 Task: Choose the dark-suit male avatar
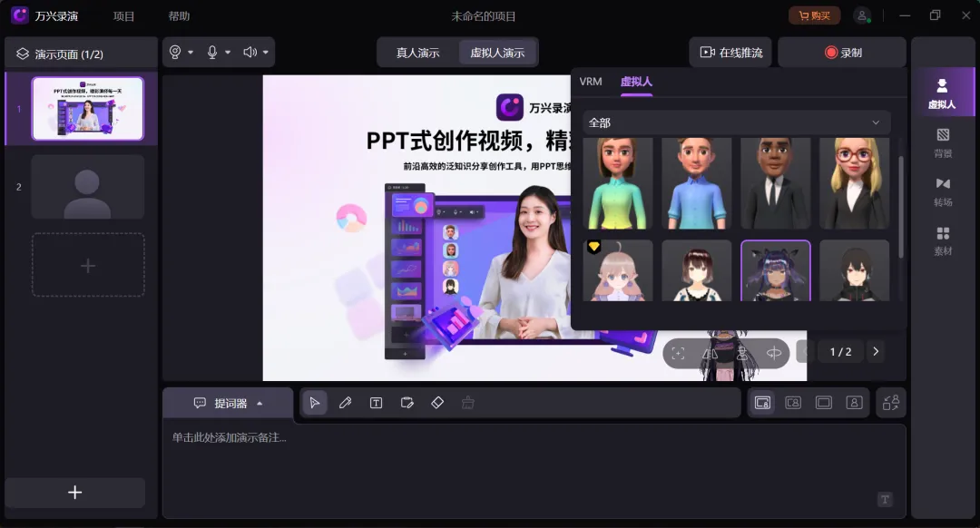tap(776, 183)
